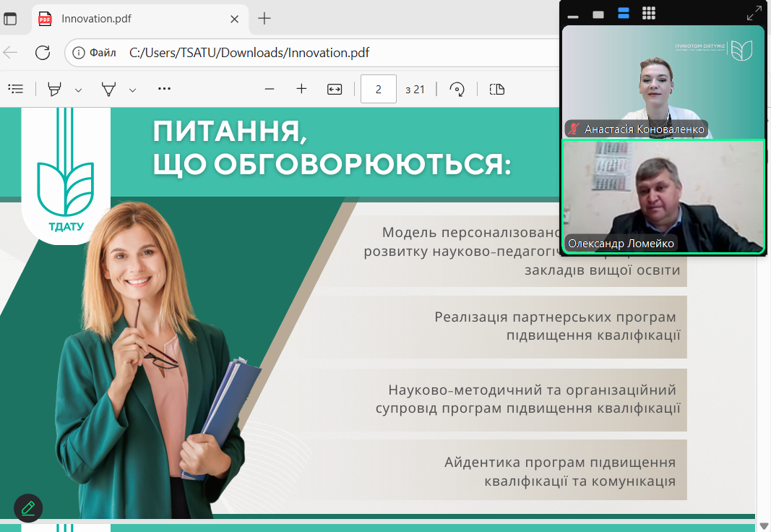
Task: Edit the page number field showing 2
Action: click(378, 89)
